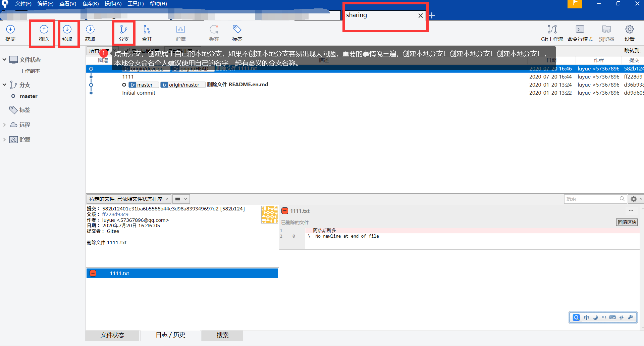
Task: Click the 拉取 (Pull) toolbar icon
Action: click(67, 33)
